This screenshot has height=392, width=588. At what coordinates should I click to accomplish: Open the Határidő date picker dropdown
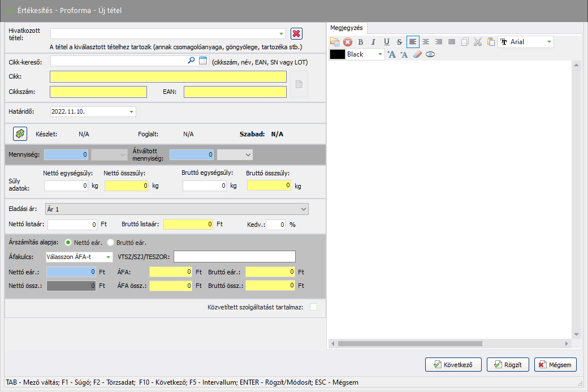click(x=131, y=112)
